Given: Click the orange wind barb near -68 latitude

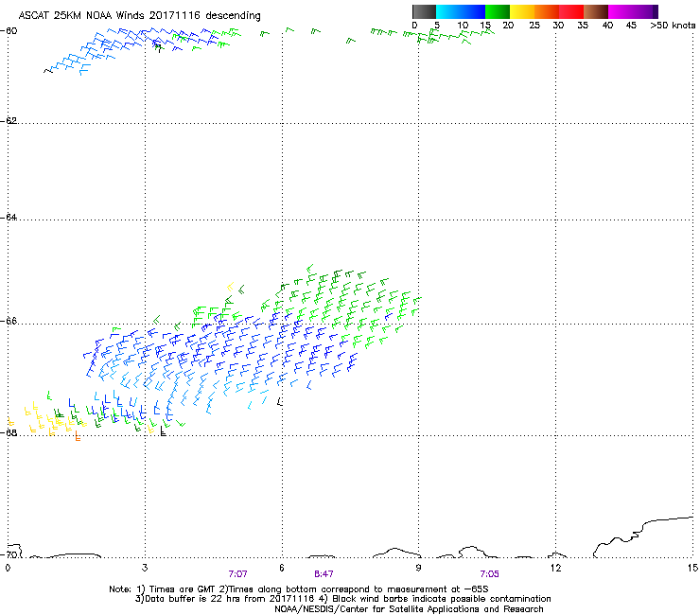Looking at the screenshot, I should pyautogui.click(x=78, y=436).
